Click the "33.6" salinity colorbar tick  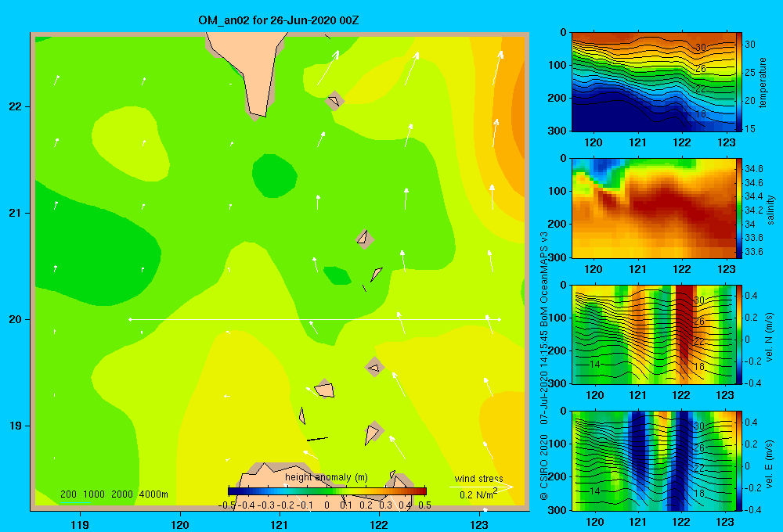[x=753, y=252]
